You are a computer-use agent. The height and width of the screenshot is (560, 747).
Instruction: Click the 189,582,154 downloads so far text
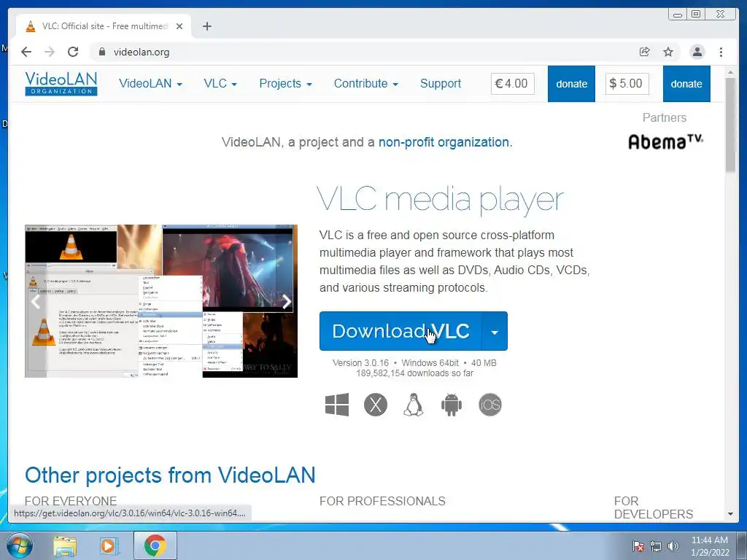coord(414,373)
